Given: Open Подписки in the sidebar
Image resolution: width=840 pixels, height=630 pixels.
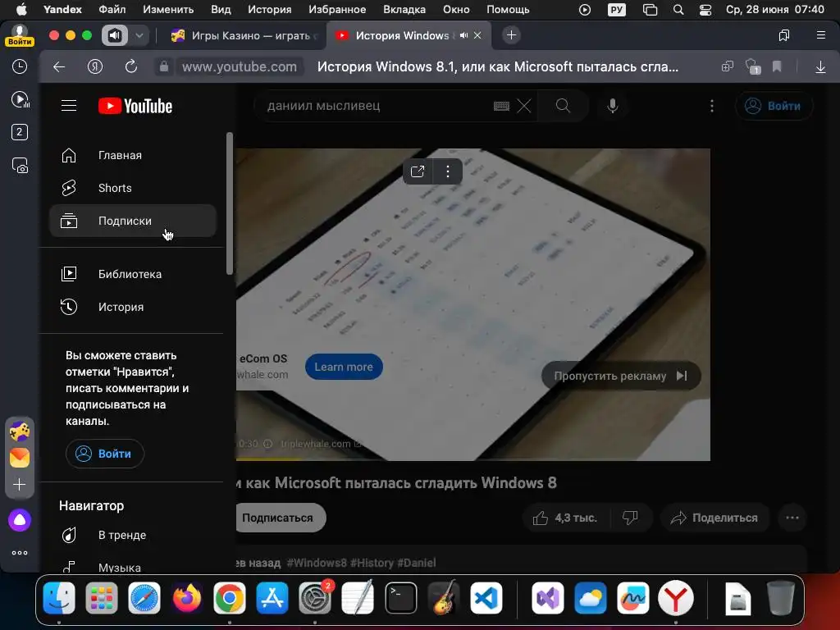Looking at the screenshot, I should point(133,221).
